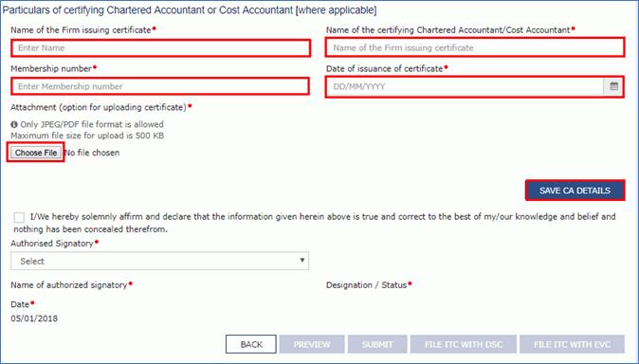Click FILE ITC WITH EVC button
639x364 pixels.
(x=573, y=344)
